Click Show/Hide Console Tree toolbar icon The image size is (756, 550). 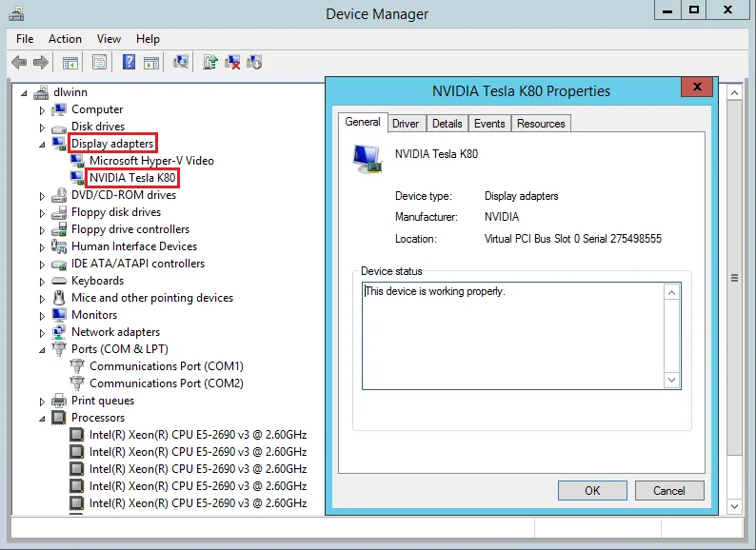pyautogui.click(x=70, y=63)
